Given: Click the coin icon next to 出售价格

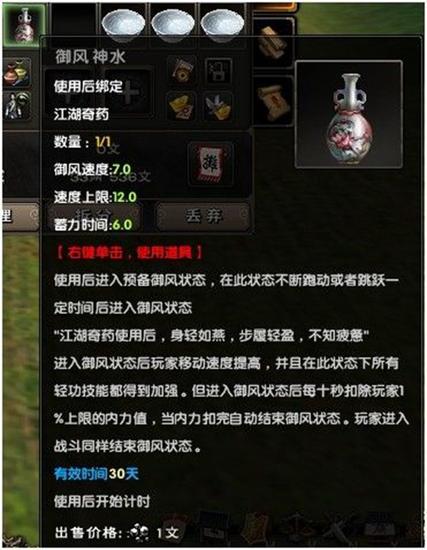Looking at the screenshot, I should tap(138, 532).
